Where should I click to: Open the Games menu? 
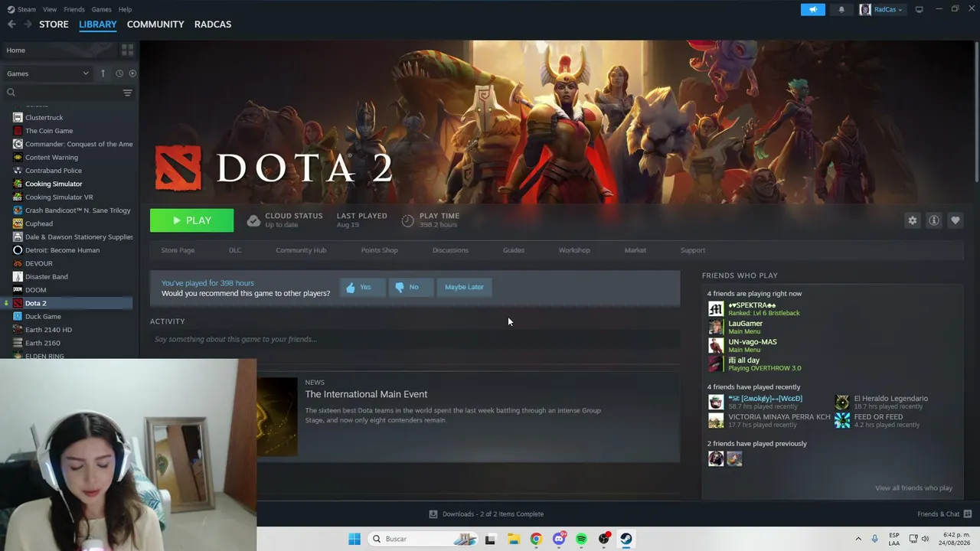101,9
